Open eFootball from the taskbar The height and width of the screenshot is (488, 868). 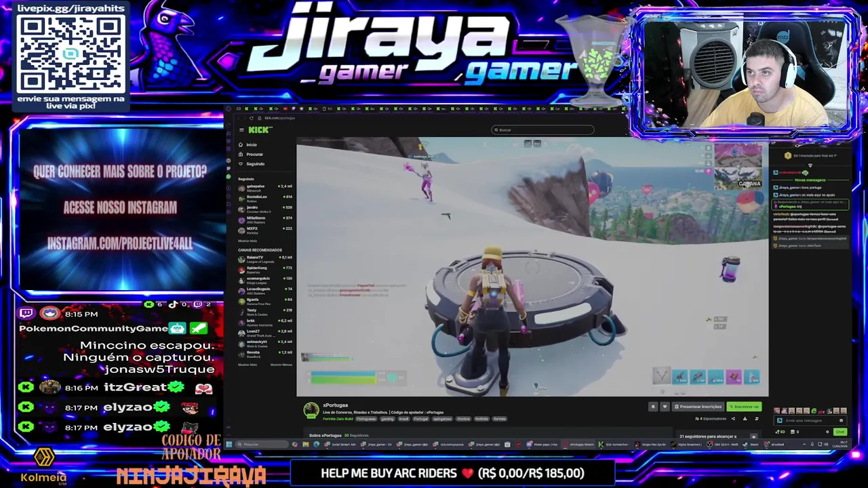(x=774, y=445)
